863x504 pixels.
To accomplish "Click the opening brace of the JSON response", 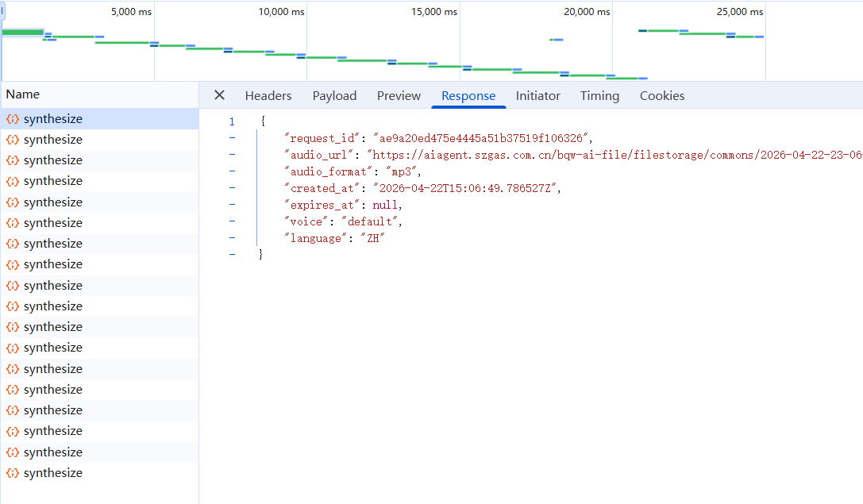I will pyautogui.click(x=263, y=121).
